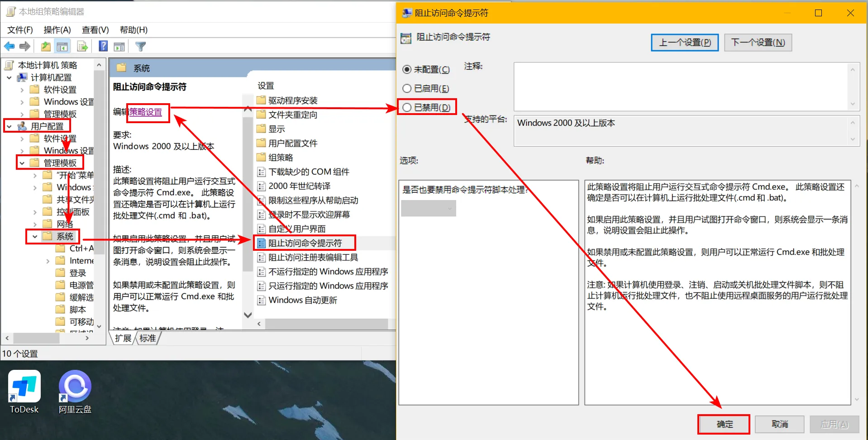This screenshot has height=440, width=868.
Task: Click the gray Forward arrow in toolbar
Action: [25, 46]
